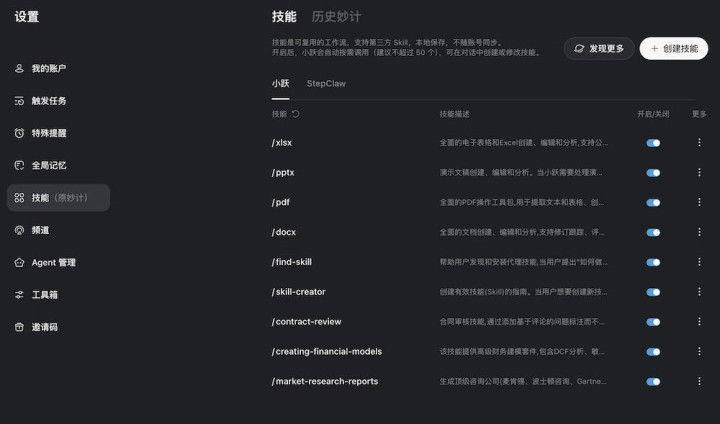
Task: Open more options for /creating-financial-models
Action: point(699,351)
